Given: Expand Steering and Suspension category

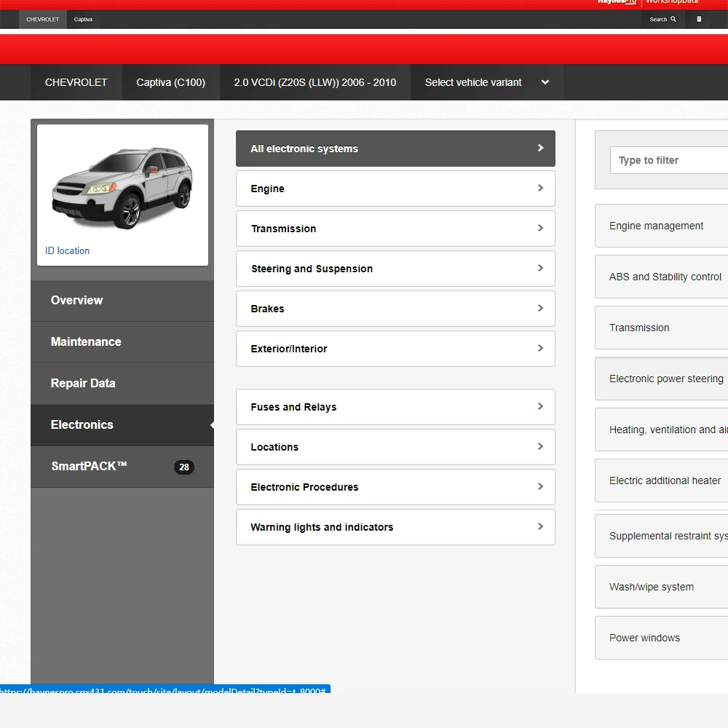Looking at the screenshot, I should [395, 269].
